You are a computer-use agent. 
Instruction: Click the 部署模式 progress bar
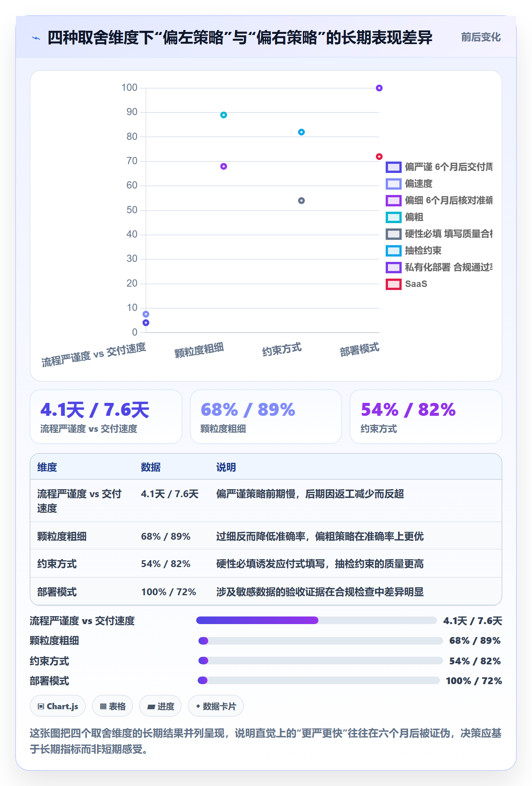pyautogui.click(x=319, y=680)
